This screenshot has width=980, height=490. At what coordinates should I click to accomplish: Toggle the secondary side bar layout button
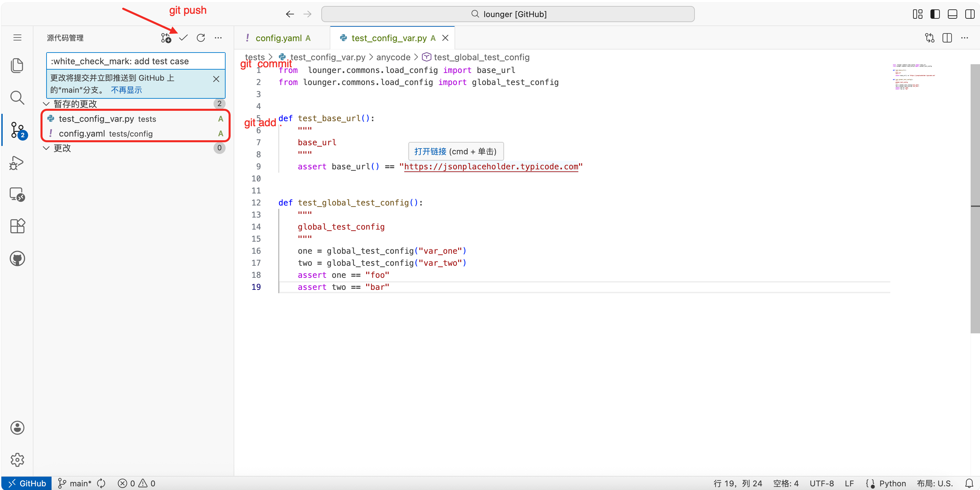tap(969, 14)
